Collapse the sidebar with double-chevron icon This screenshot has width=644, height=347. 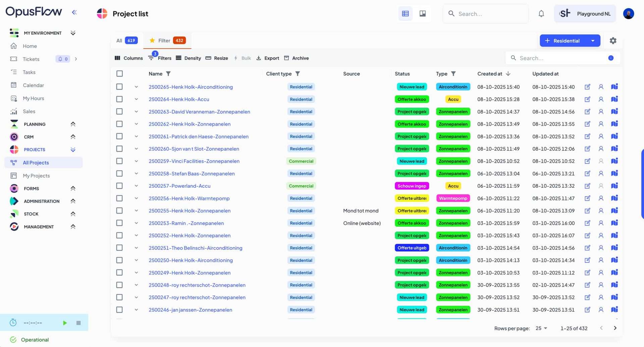point(74,12)
